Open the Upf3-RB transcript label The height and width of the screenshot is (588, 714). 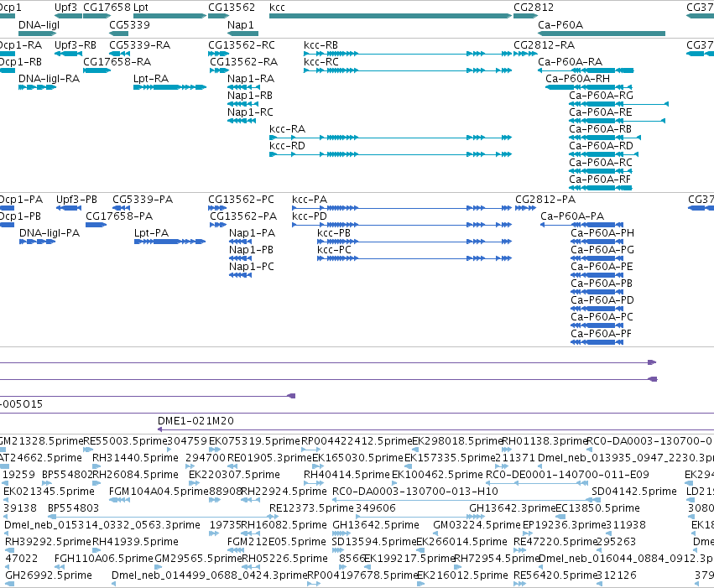[x=76, y=45]
